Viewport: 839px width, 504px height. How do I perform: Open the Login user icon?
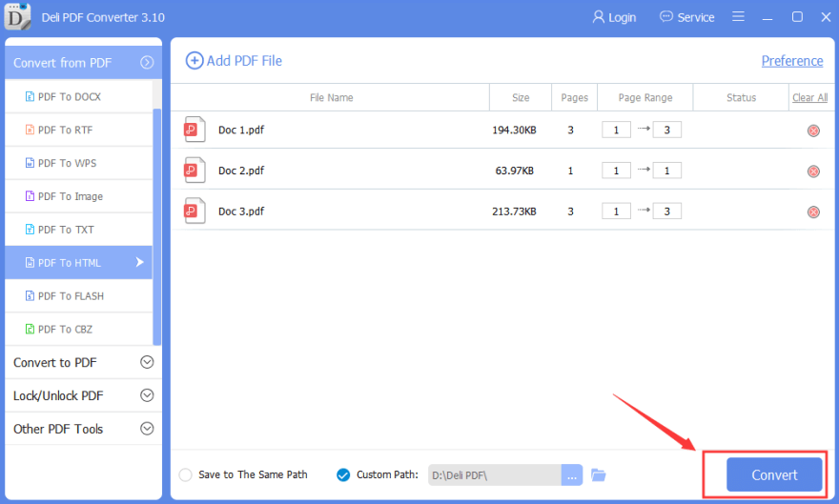click(x=598, y=17)
